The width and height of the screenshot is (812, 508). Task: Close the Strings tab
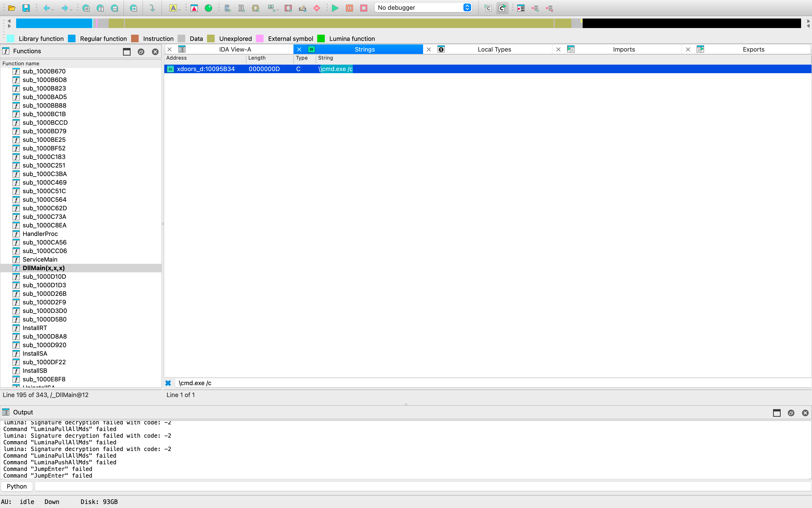pos(299,49)
